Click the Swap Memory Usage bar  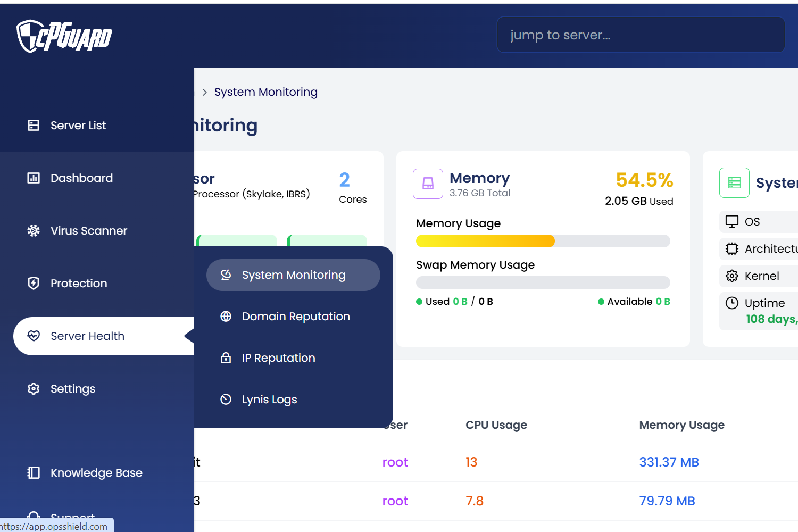click(x=543, y=282)
